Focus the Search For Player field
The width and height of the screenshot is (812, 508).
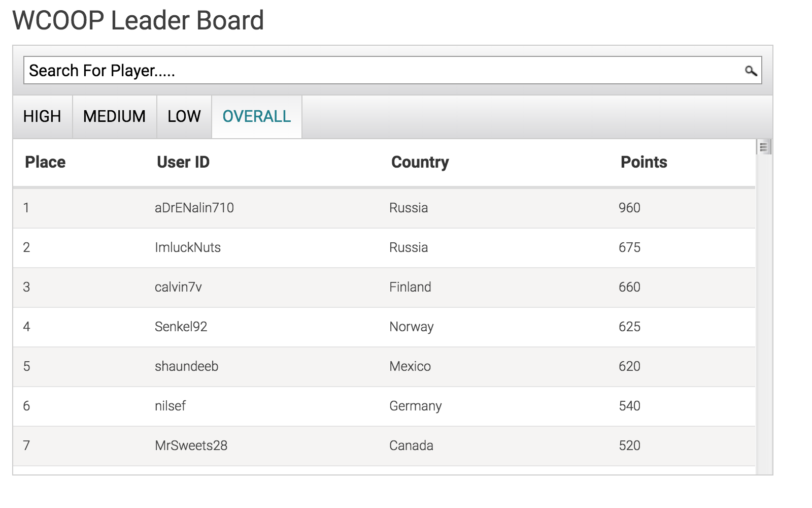click(x=392, y=70)
